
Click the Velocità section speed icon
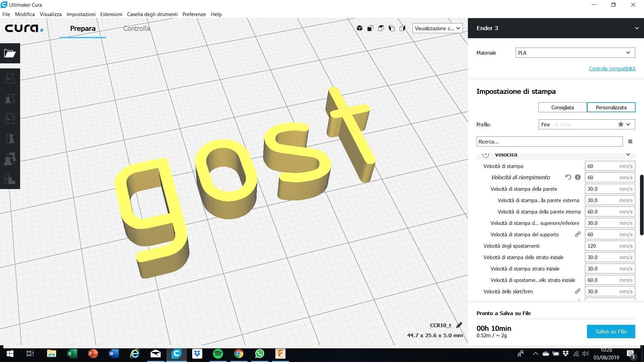coord(486,155)
